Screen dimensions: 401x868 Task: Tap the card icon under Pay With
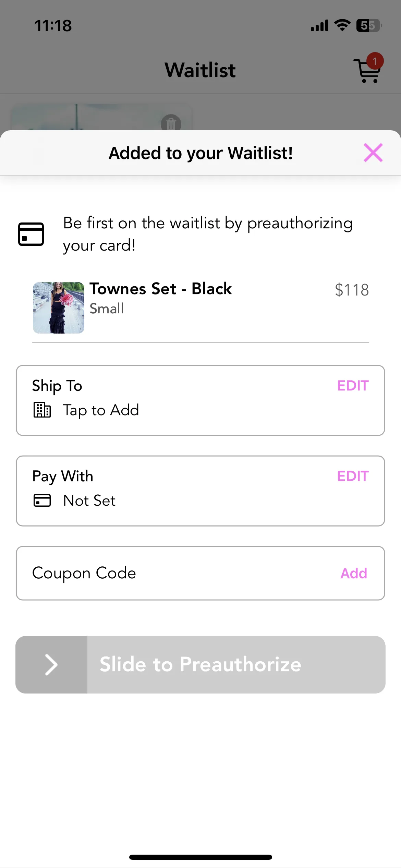point(42,500)
